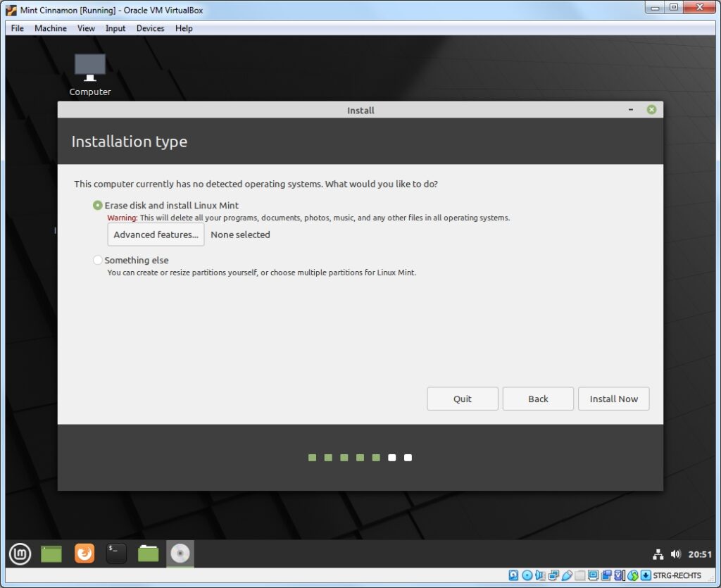Open the network tray icon
Image resolution: width=721 pixels, height=588 pixels.
(658, 554)
